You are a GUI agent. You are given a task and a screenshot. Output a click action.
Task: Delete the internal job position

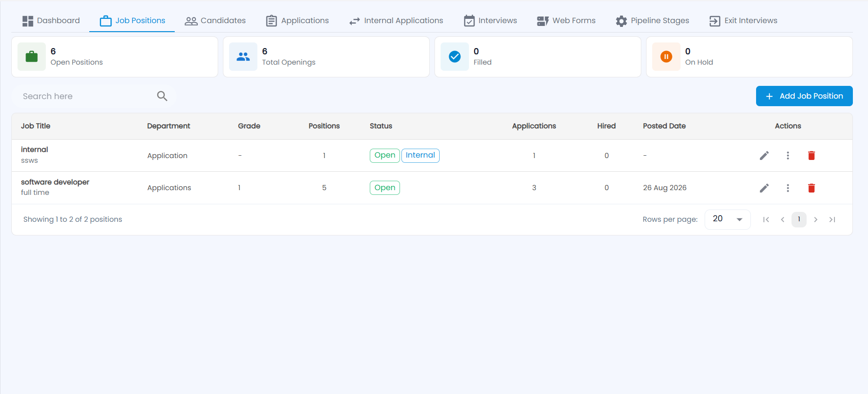pos(811,156)
